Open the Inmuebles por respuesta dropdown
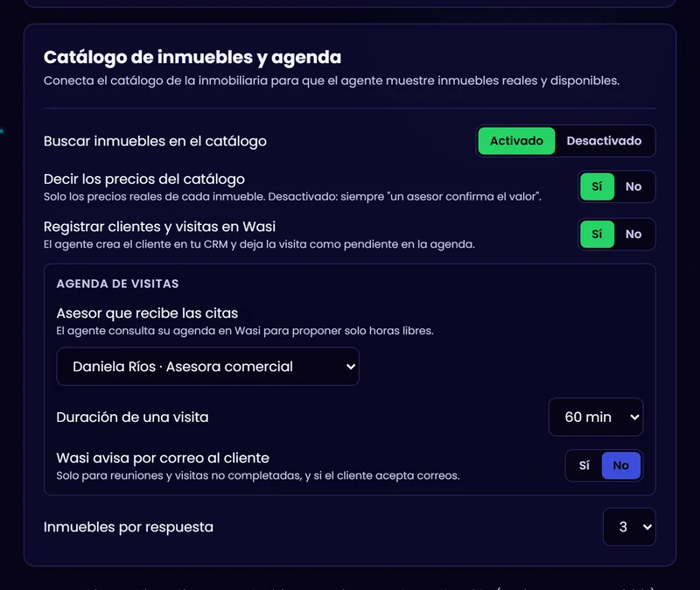Viewport: 700px width, 590px height. (x=629, y=527)
